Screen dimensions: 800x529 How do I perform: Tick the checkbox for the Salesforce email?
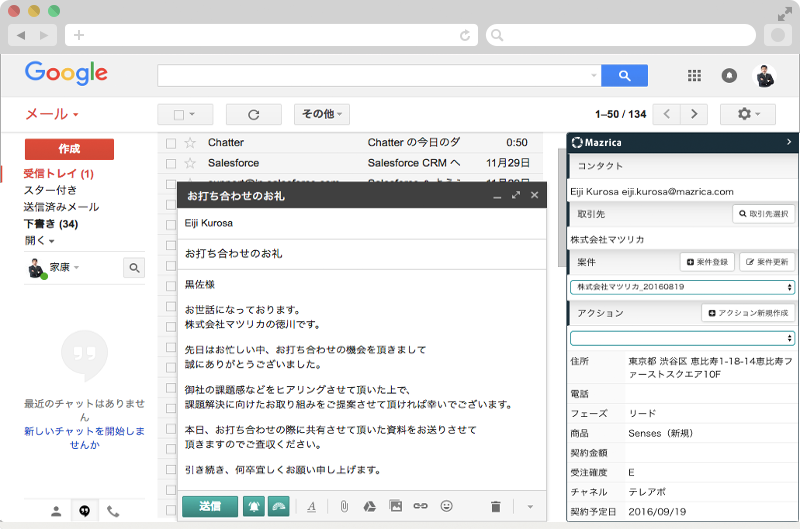[x=171, y=163]
